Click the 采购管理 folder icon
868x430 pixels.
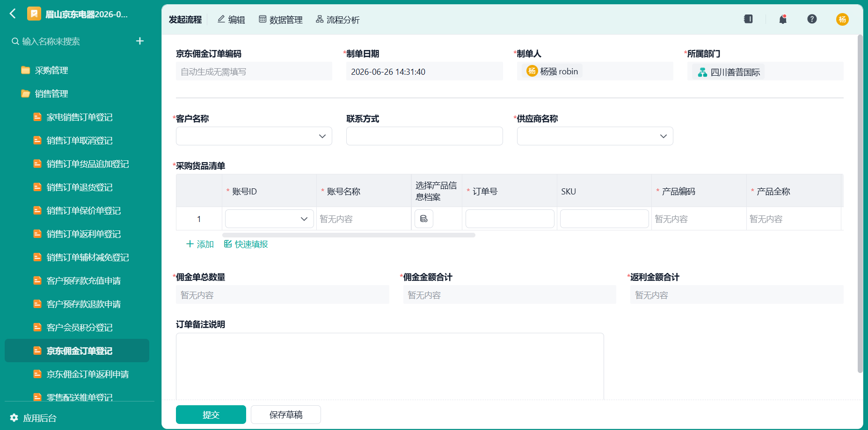point(26,70)
